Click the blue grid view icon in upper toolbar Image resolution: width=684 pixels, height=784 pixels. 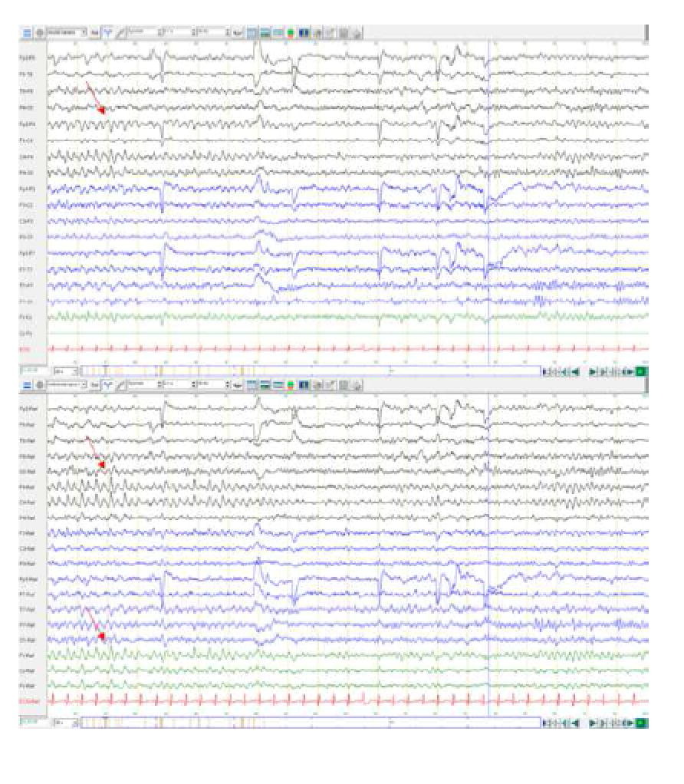252,33
